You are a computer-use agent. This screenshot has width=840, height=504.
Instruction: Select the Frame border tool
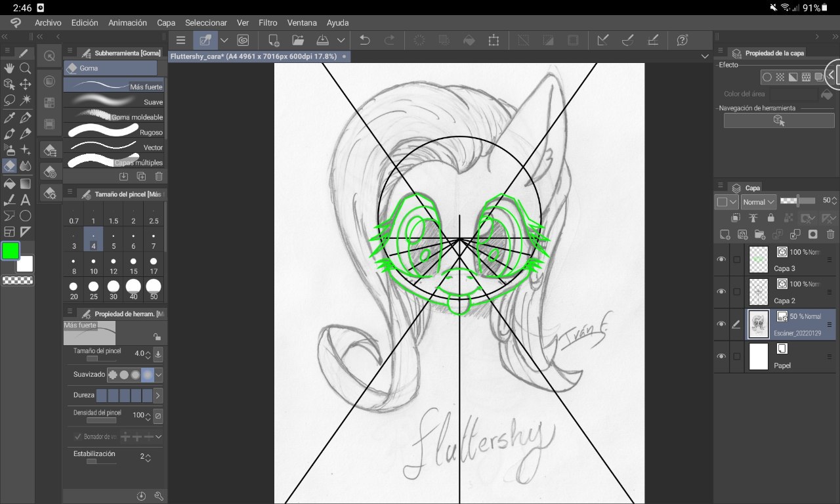(9, 232)
